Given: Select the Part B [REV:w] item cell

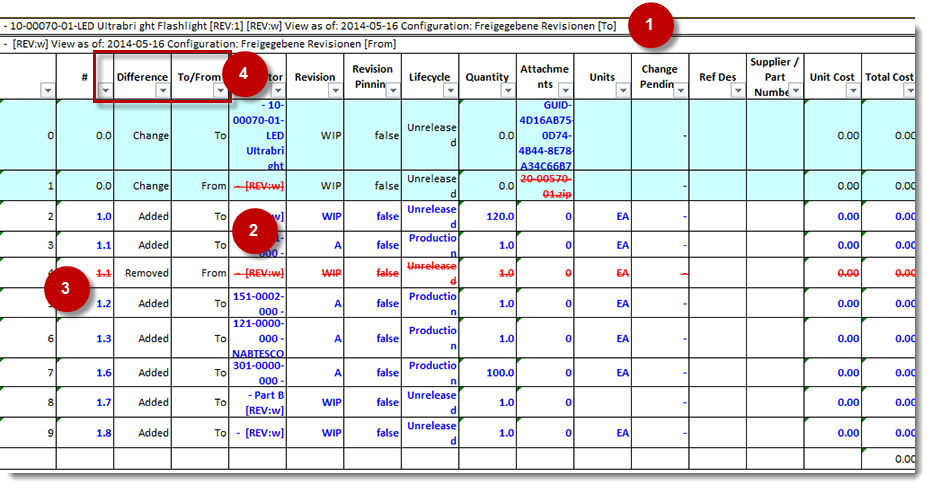Looking at the screenshot, I should (257, 403).
